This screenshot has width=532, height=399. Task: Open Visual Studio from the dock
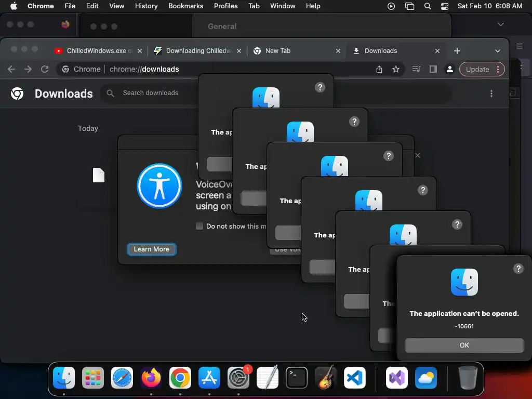pos(397,378)
